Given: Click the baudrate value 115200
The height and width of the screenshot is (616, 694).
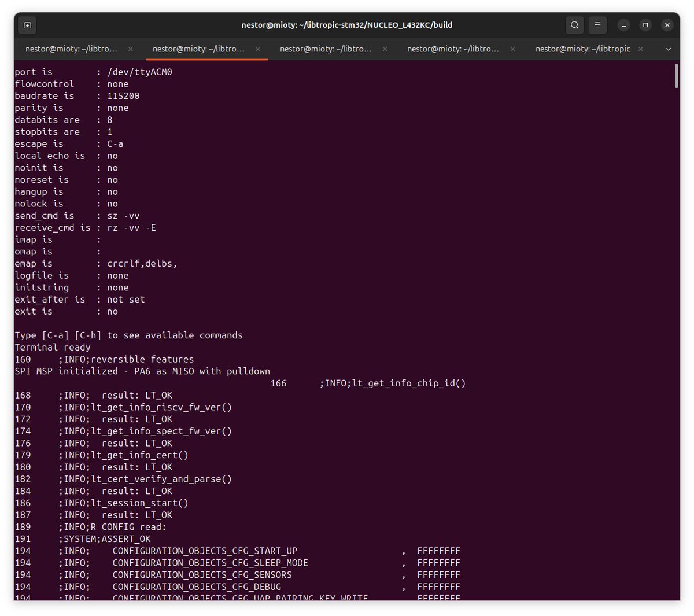Looking at the screenshot, I should pyautogui.click(x=123, y=96).
